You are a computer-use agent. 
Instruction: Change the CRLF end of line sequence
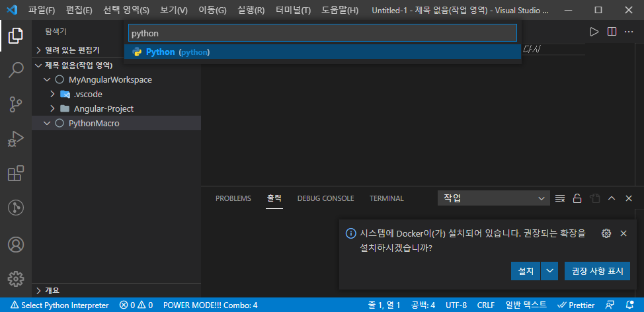pyautogui.click(x=486, y=305)
